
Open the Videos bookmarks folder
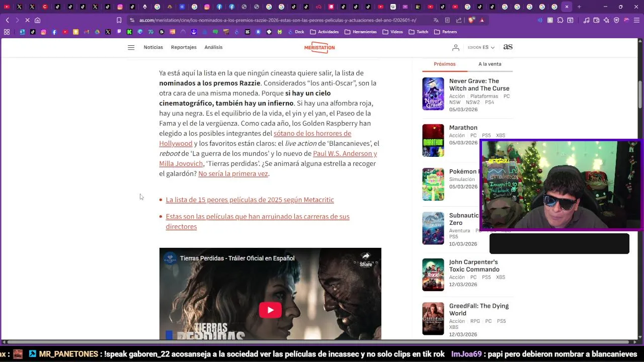coord(393,32)
